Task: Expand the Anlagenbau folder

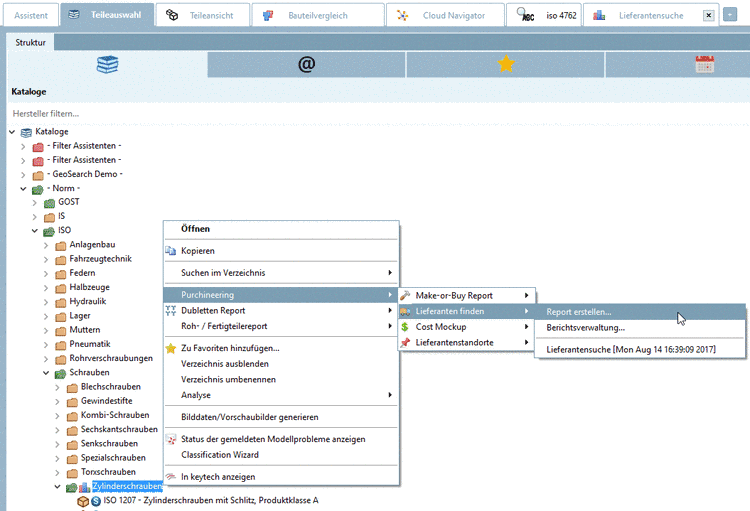Action: pos(46,245)
